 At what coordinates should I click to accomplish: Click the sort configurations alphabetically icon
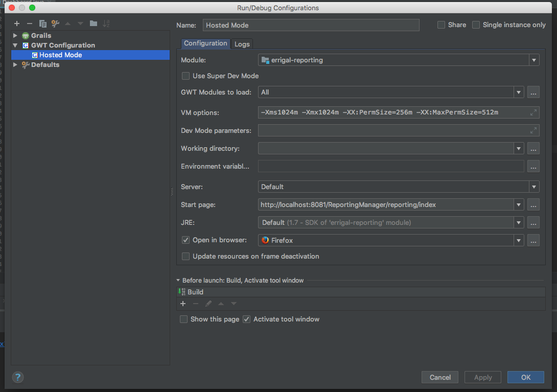point(106,24)
